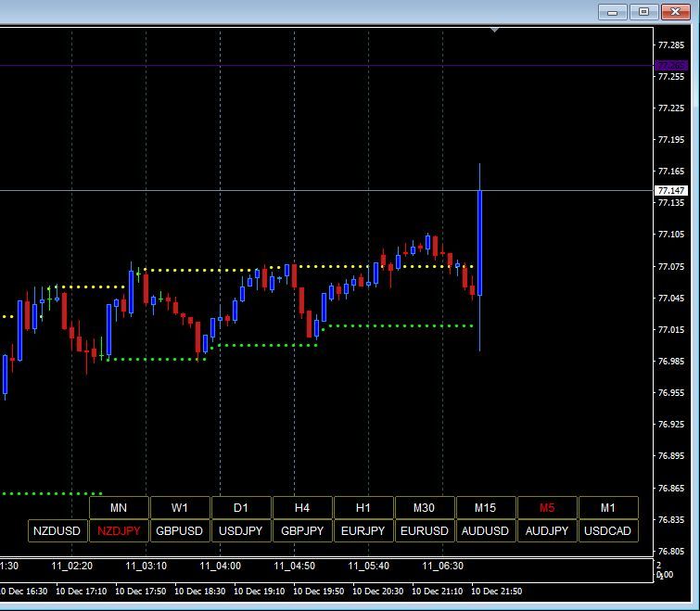Load the GBPJPY symbol

pos(302,530)
